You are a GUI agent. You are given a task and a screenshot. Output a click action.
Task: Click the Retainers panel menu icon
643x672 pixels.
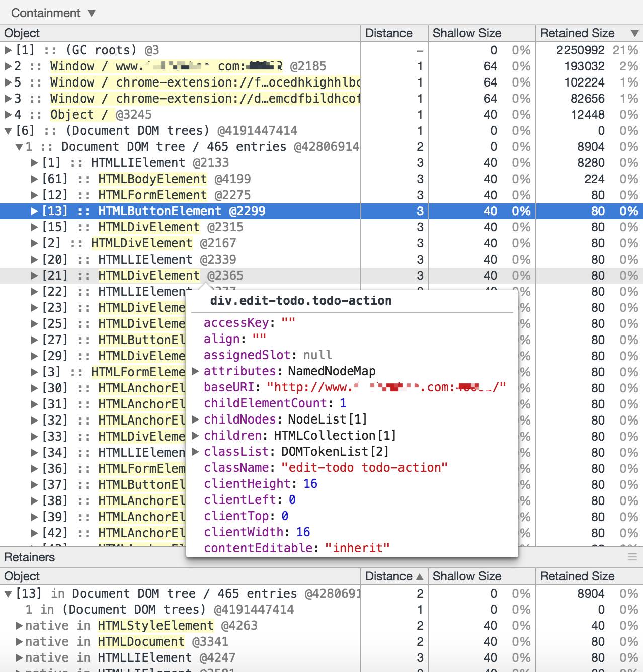[632, 557]
